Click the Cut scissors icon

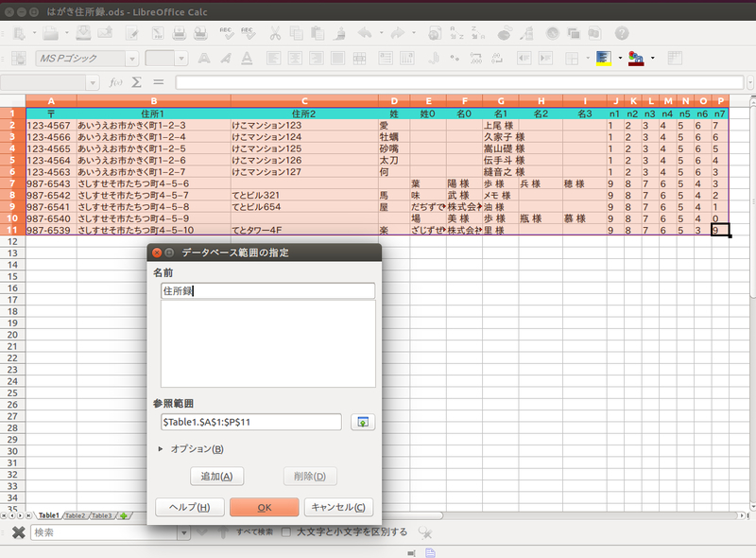[x=275, y=33]
